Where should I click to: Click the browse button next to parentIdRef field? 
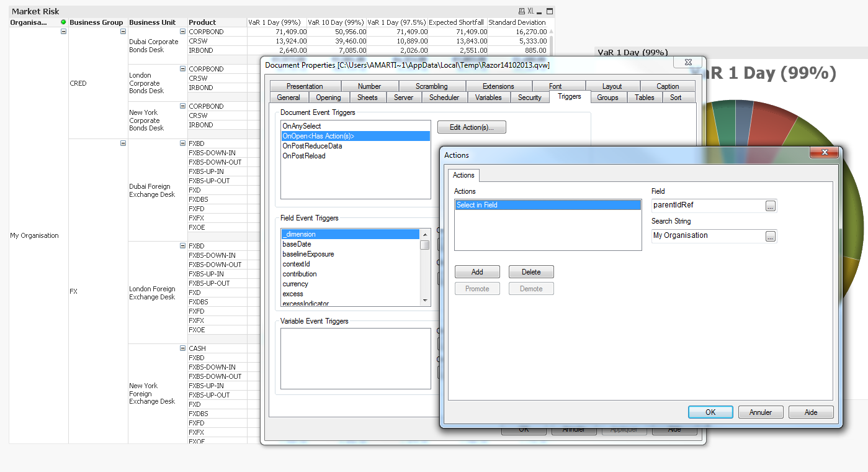tap(770, 206)
